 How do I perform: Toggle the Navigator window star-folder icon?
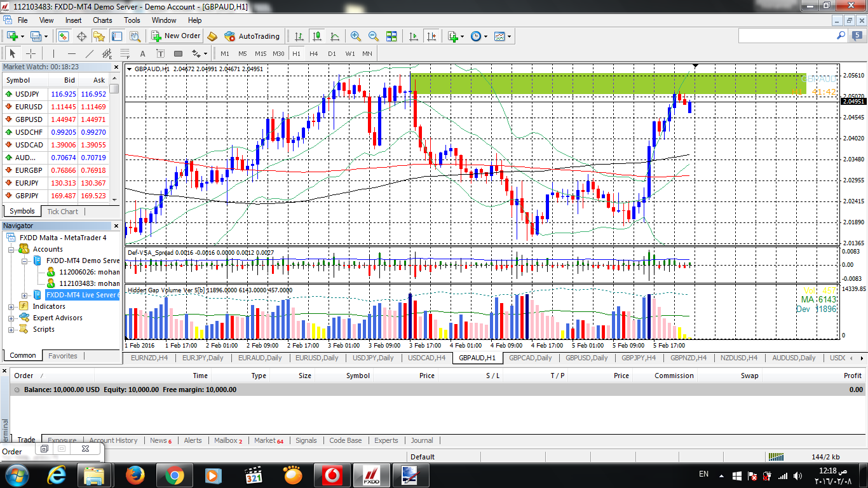pyautogui.click(x=99, y=36)
